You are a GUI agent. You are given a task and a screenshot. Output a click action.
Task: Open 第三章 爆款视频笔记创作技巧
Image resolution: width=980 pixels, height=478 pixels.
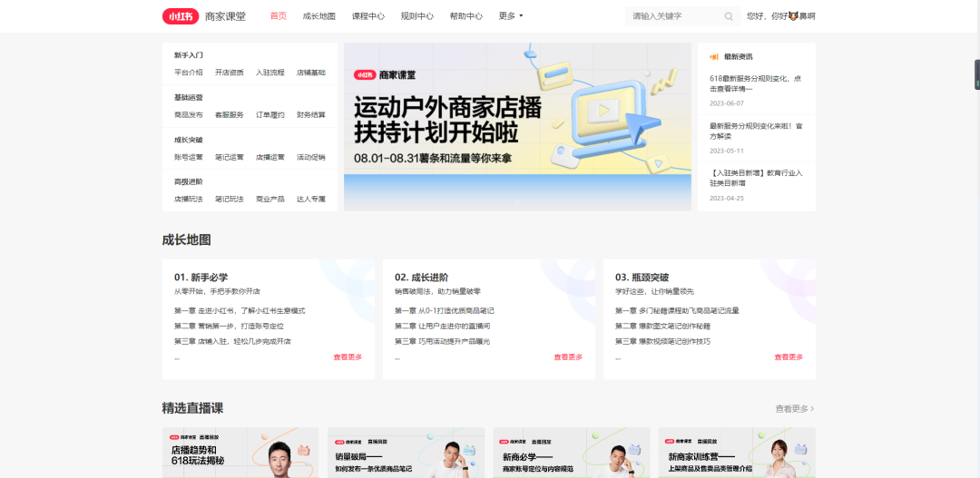662,342
